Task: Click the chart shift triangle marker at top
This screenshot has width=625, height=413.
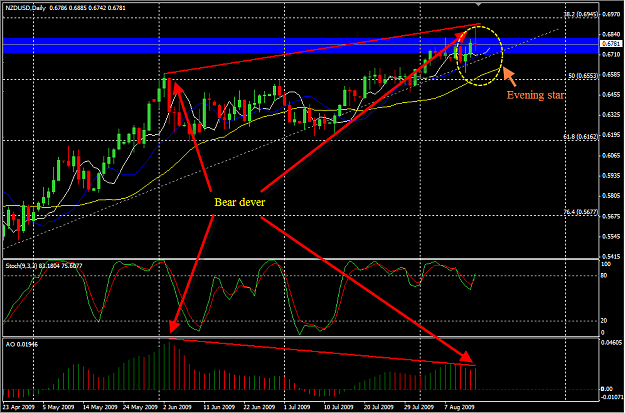Action: [x=479, y=4]
